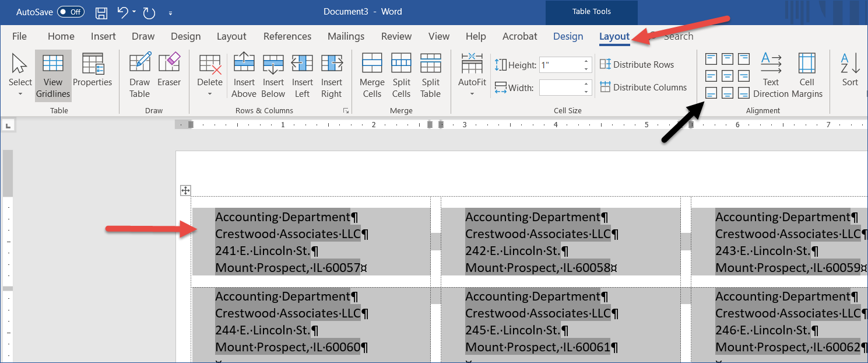Decrease column Width with down stepper
This screenshot has height=363, width=868.
586,92
